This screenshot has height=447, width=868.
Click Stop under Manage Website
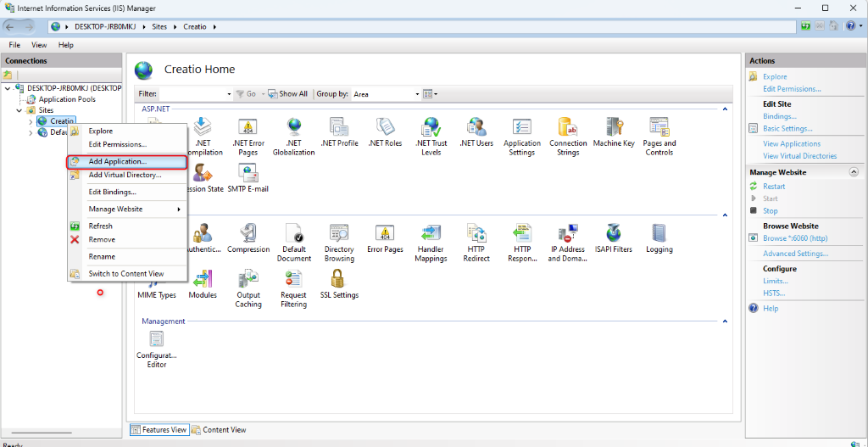[x=770, y=210]
